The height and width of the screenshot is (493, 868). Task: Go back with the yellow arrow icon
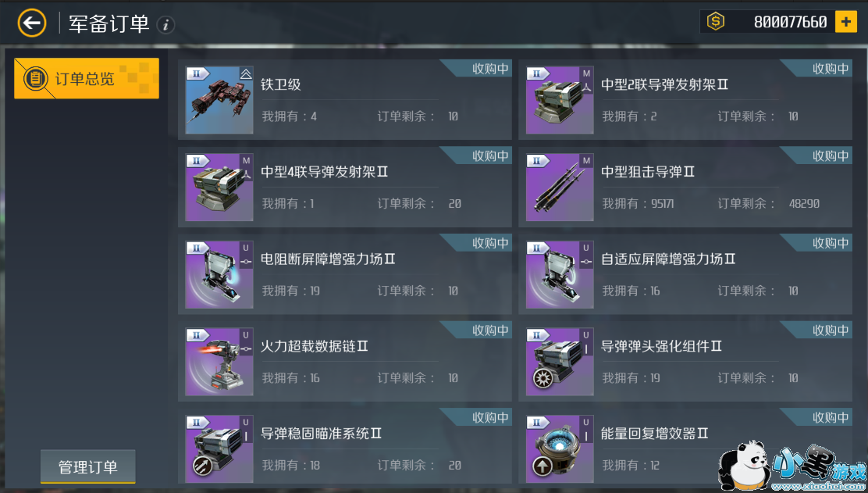[31, 23]
